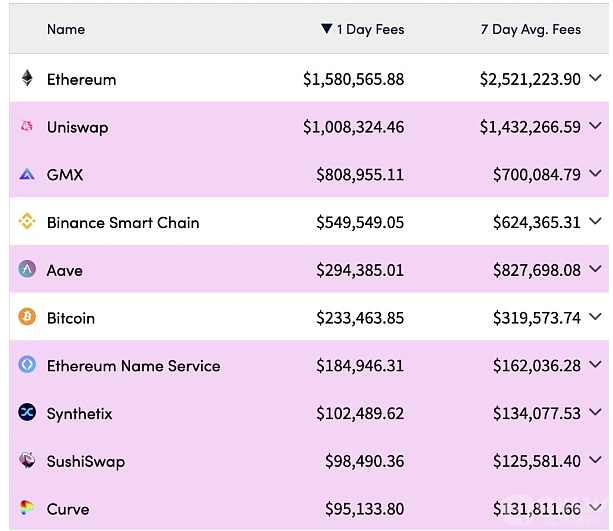Screen dimensions: 613x531
Task: Click the $1,432,266.59 average value
Action: [531, 127]
